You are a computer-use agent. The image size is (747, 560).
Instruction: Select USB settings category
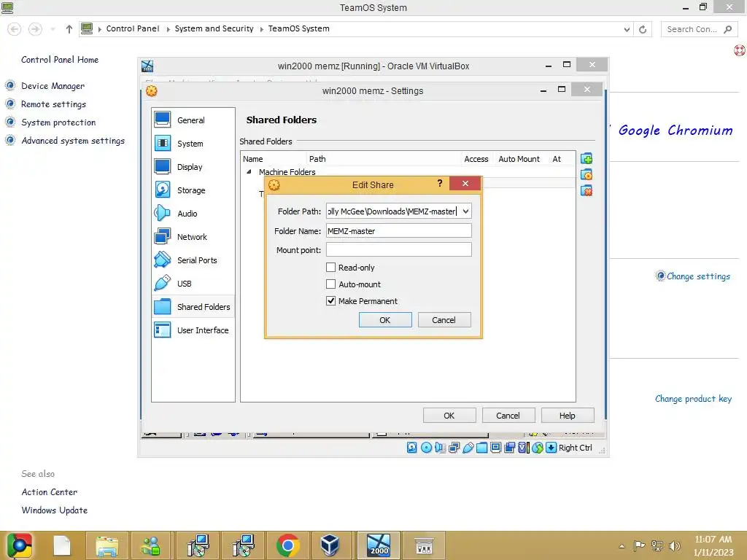point(193,284)
